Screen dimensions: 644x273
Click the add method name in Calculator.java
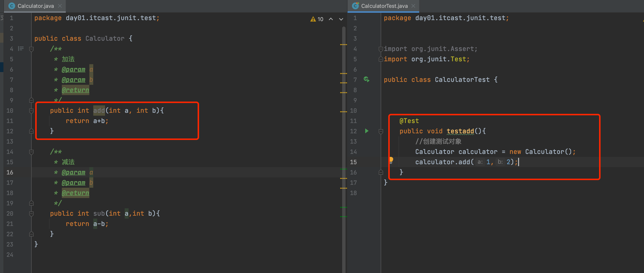99,111
